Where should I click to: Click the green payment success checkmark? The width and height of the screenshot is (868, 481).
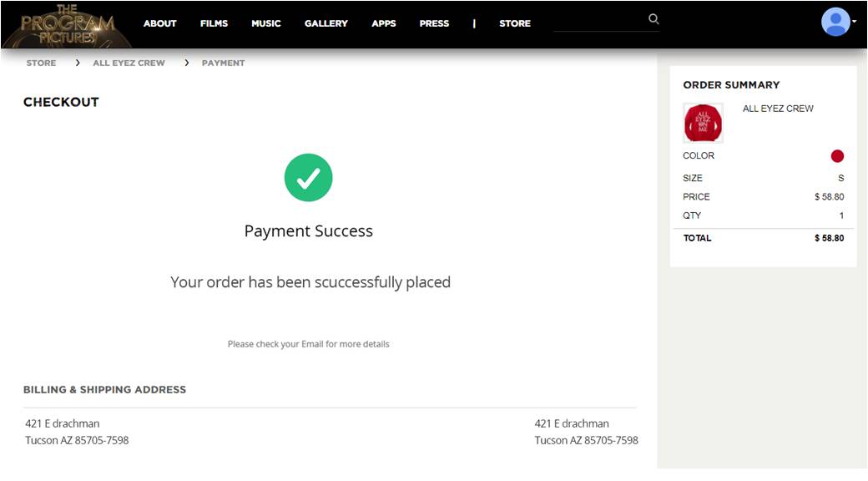(x=308, y=177)
